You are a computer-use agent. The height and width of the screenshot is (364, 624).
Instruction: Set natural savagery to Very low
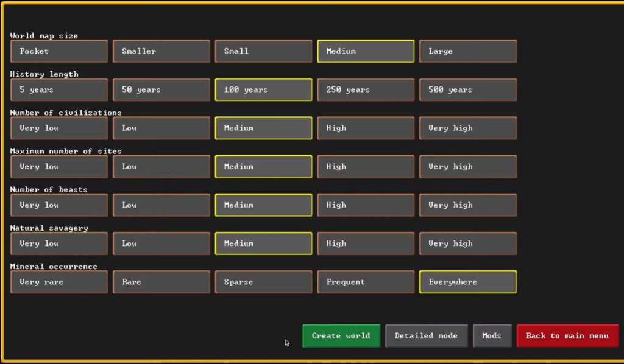(59, 243)
